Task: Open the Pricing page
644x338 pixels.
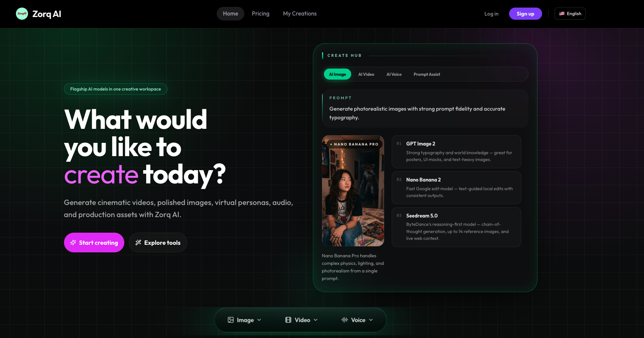Action: tap(261, 14)
